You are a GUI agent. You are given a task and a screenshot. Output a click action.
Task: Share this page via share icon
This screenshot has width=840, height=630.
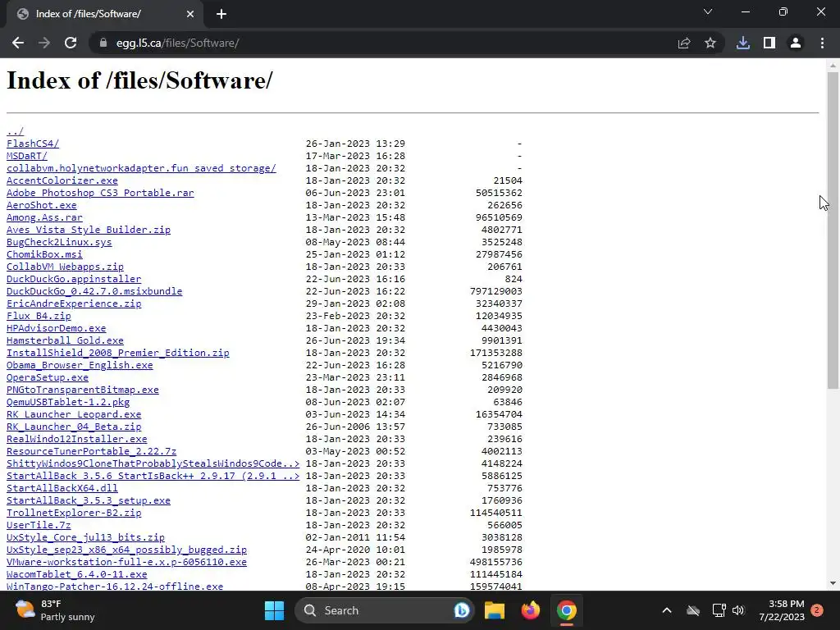684,43
